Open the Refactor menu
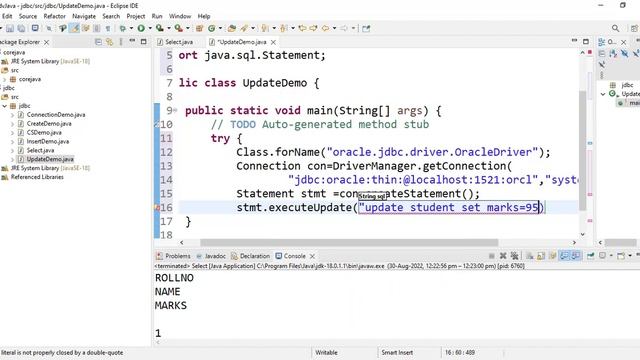Viewport: 640px width, 360px height. tap(54, 16)
